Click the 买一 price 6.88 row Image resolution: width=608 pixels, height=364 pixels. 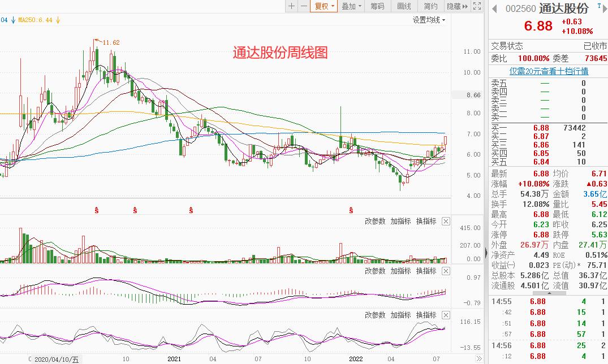[548, 128]
